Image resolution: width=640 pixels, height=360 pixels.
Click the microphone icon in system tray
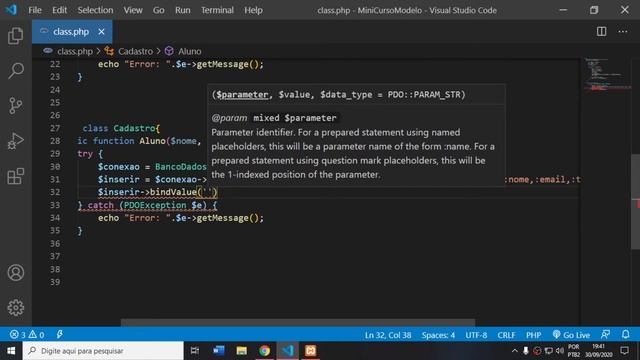click(x=526, y=351)
